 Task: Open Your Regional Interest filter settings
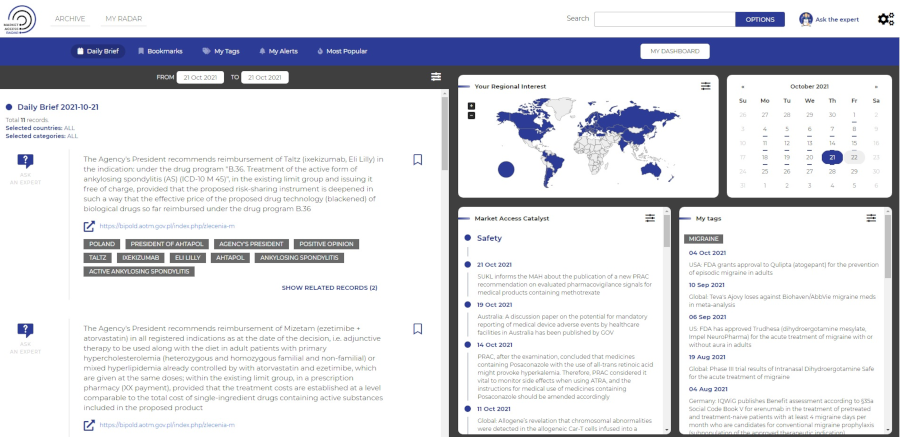705,86
